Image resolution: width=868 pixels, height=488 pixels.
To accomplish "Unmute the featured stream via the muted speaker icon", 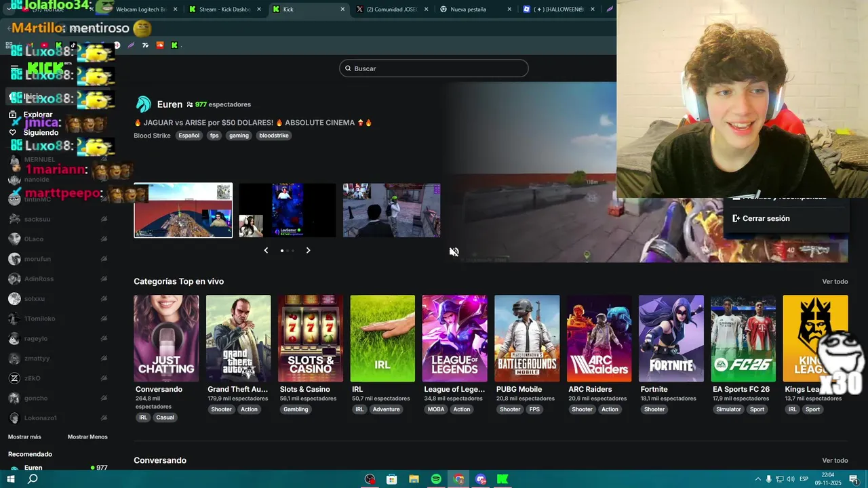I will pos(454,251).
